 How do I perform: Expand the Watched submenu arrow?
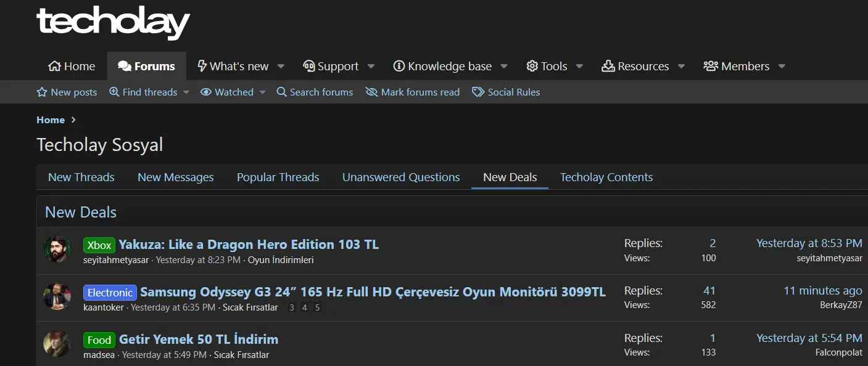pos(262,92)
